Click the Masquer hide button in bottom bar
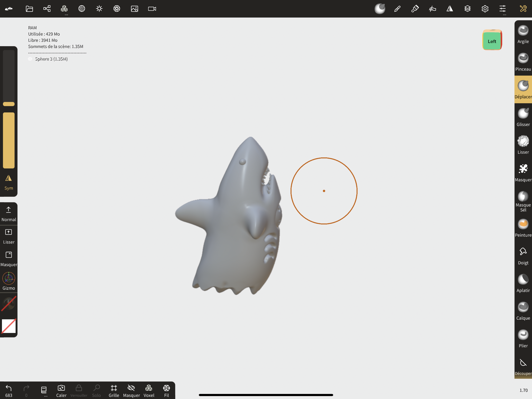The image size is (532, 399). pos(131,391)
